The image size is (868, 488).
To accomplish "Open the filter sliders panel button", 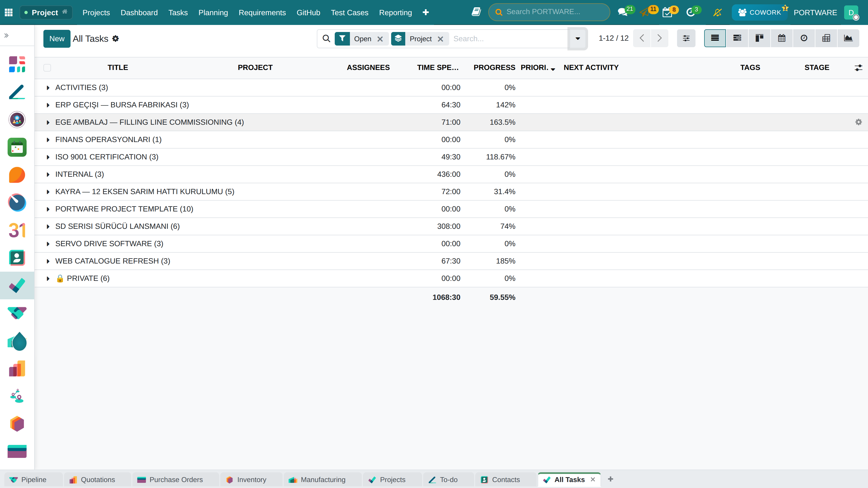I will click(686, 38).
